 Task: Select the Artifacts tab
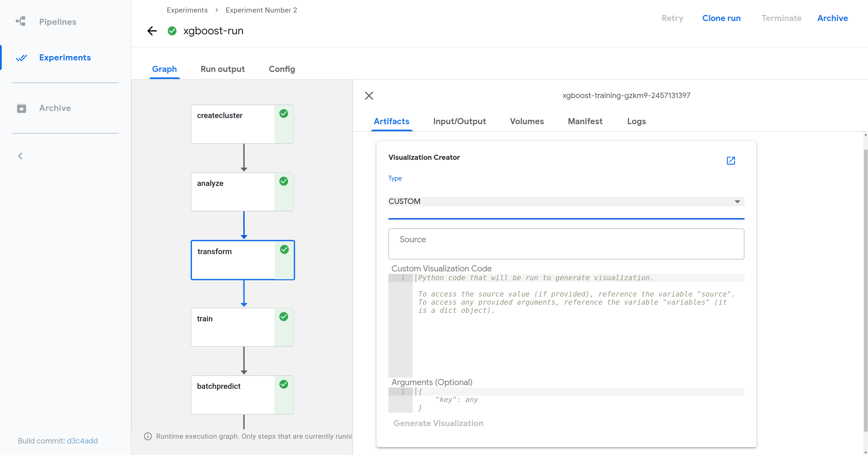pos(391,121)
